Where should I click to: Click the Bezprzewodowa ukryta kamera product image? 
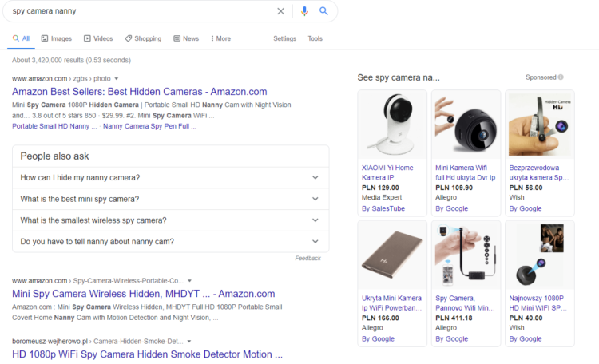(540, 125)
